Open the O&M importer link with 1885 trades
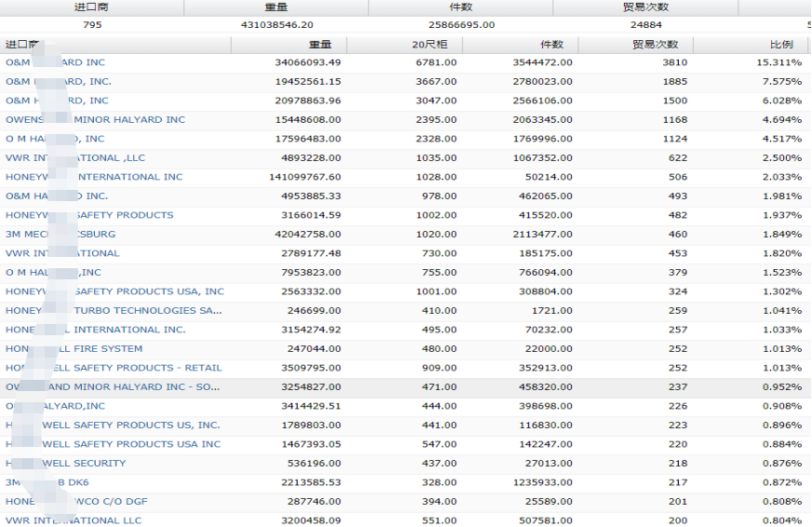This screenshot has height=527, width=812. point(59,81)
